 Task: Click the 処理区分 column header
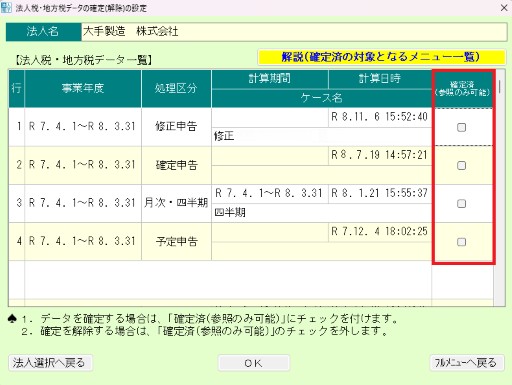176,89
